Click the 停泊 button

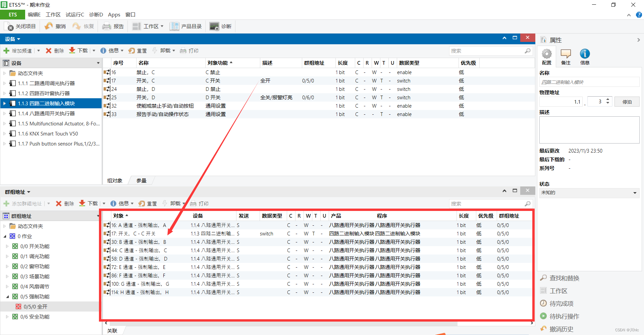point(627,102)
